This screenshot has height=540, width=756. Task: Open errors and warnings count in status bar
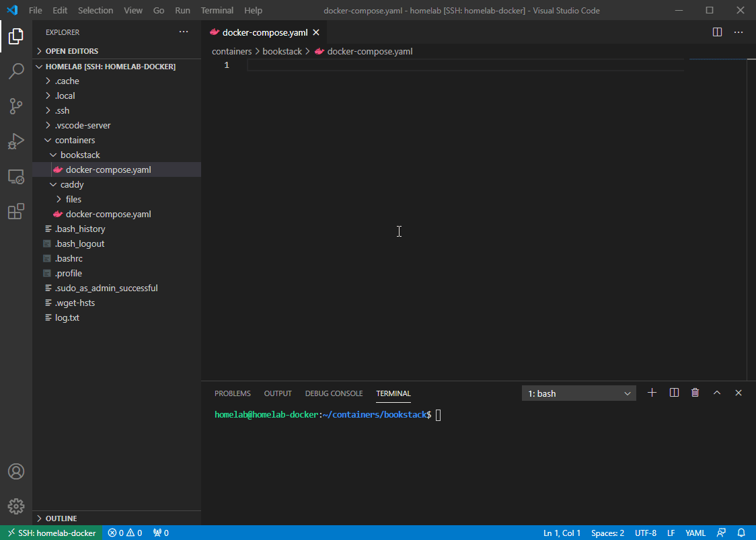pos(125,533)
